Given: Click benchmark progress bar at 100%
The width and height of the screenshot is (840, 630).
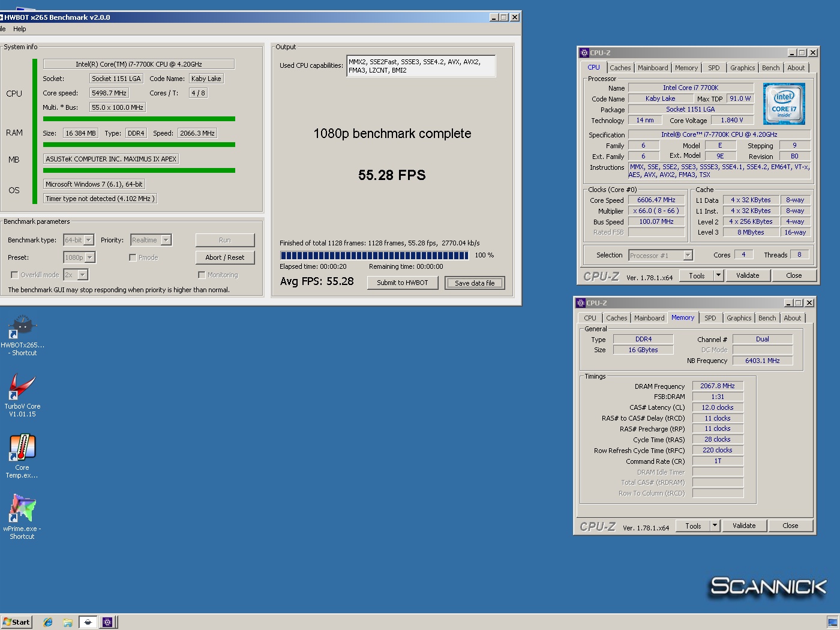Looking at the screenshot, I should [x=374, y=256].
